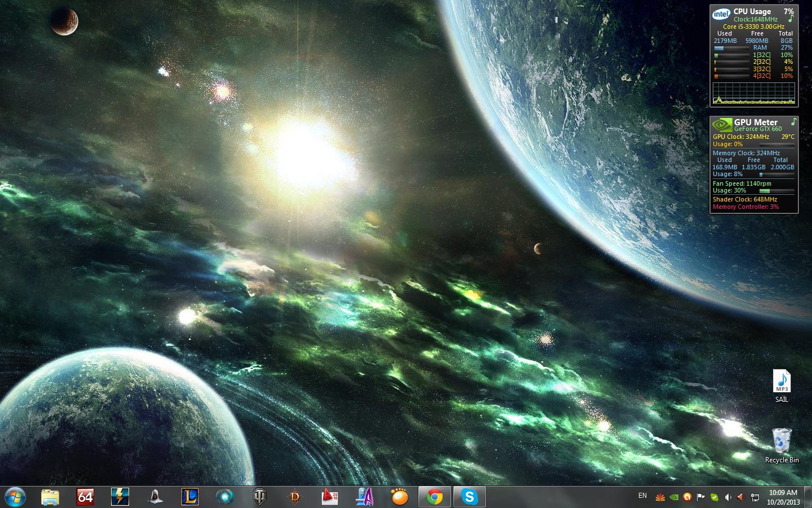
Task: Launch the white hooded figure game icon
Action: pyautogui.click(x=155, y=497)
